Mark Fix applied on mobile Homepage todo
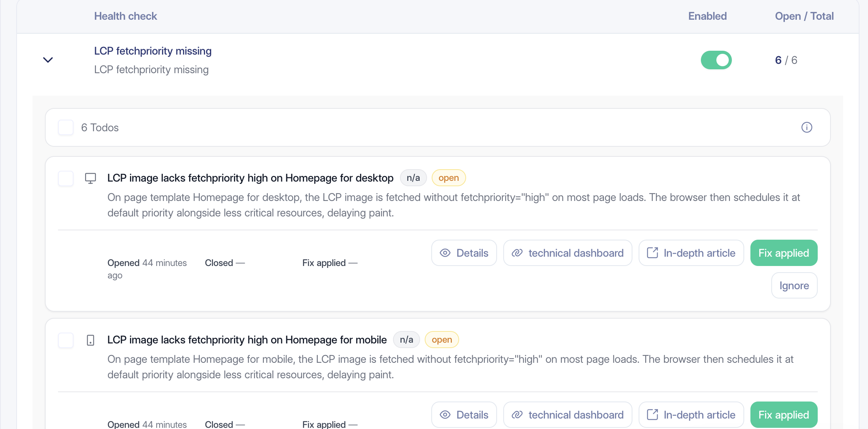Screen dimensions: 868x429 point(784,415)
